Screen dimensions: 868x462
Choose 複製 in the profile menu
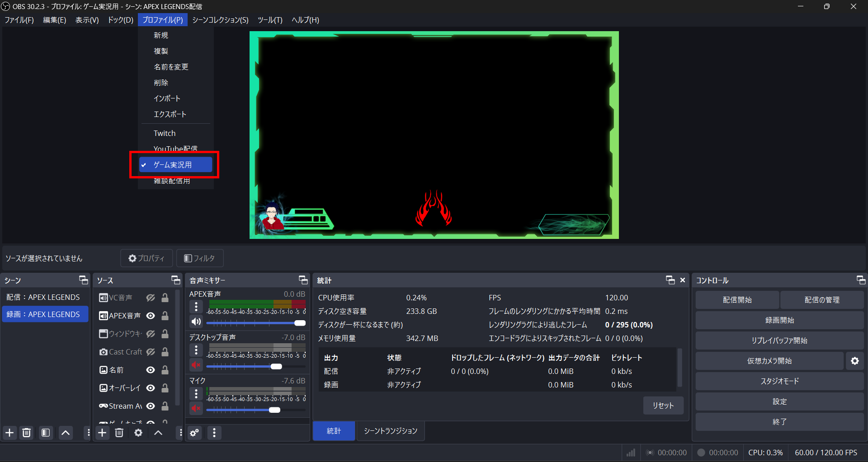176,51
